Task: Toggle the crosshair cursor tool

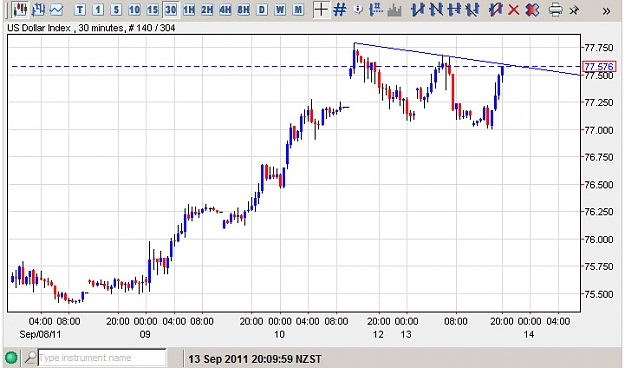Action: tap(321, 10)
